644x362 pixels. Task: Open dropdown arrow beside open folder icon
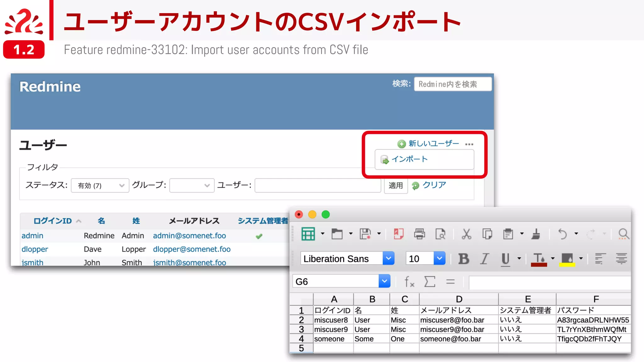tap(351, 233)
